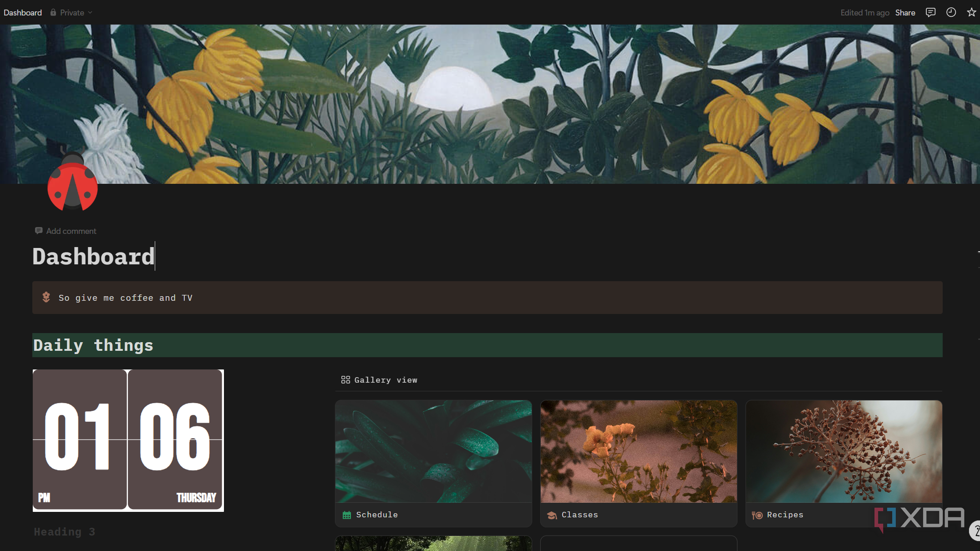Click the callout text So give me coffee and TV
Viewport: 980px width, 551px height.
click(126, 298)
